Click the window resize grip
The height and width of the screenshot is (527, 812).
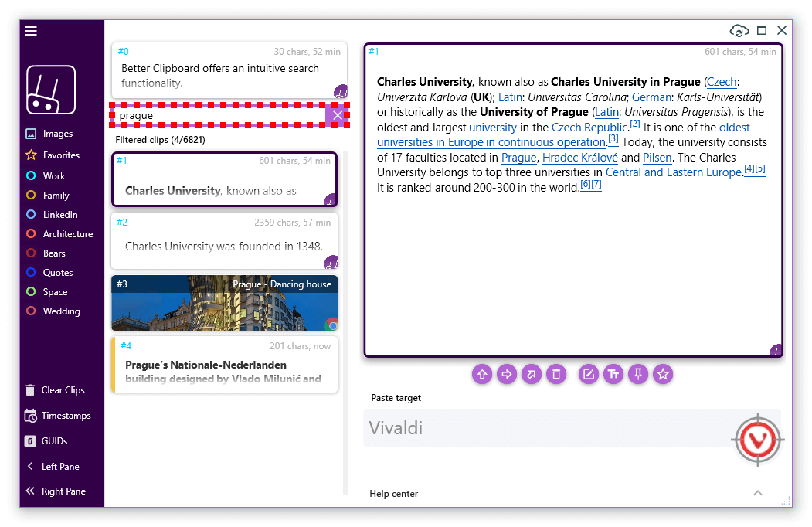[786, 501]
